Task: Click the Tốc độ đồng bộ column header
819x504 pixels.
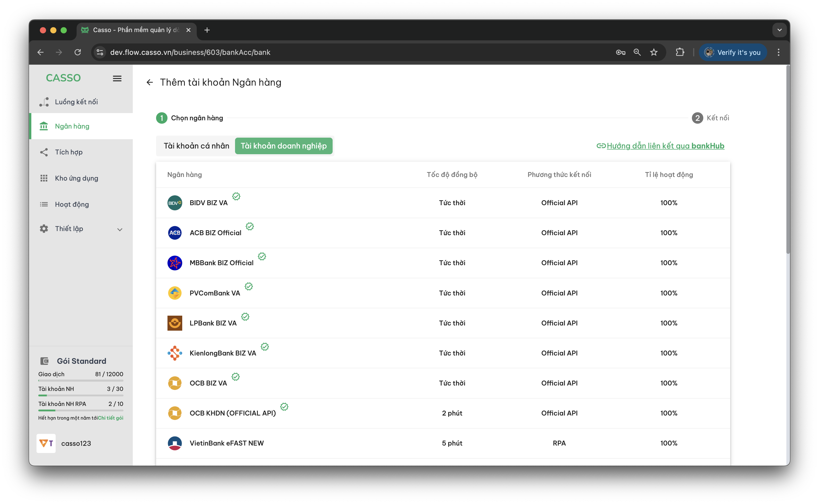Action: (x=452, y=175)
